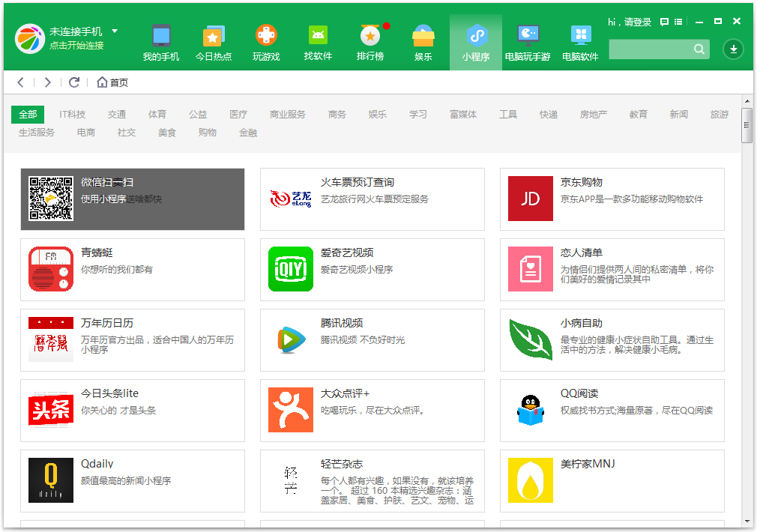The height and width of the screenshot is (532, 757).
Task: Open the green download manager icon
Action: [x=733, y=49]
